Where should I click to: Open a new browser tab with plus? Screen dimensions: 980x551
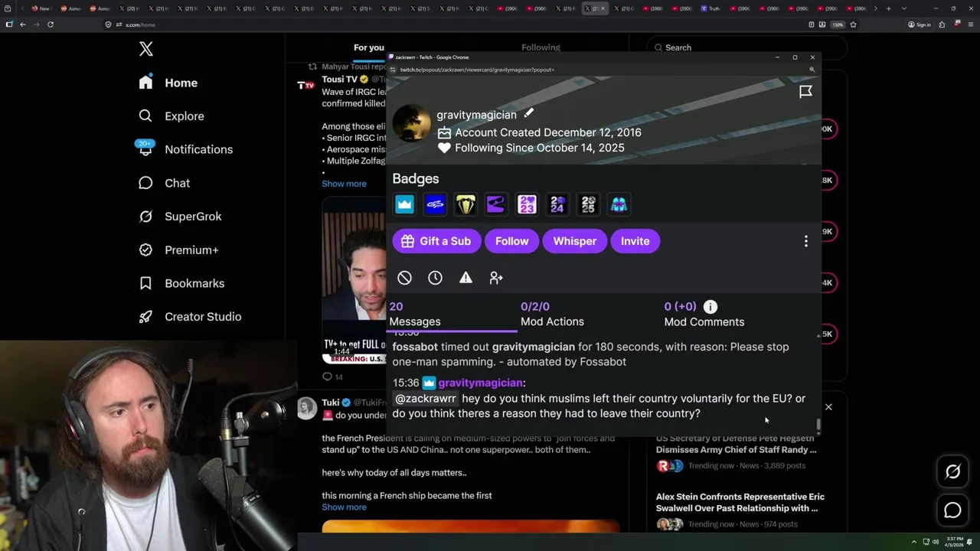click(888, 8)
